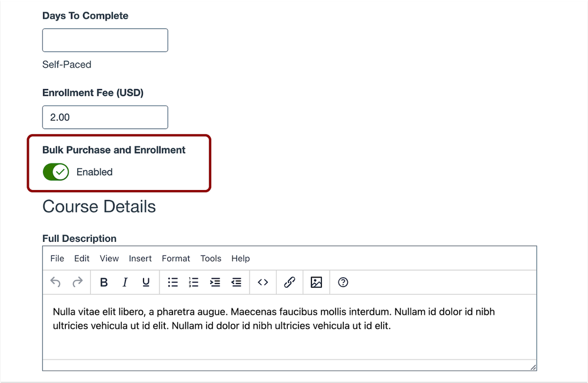Insert a link with chain icon

coord(290,282)
